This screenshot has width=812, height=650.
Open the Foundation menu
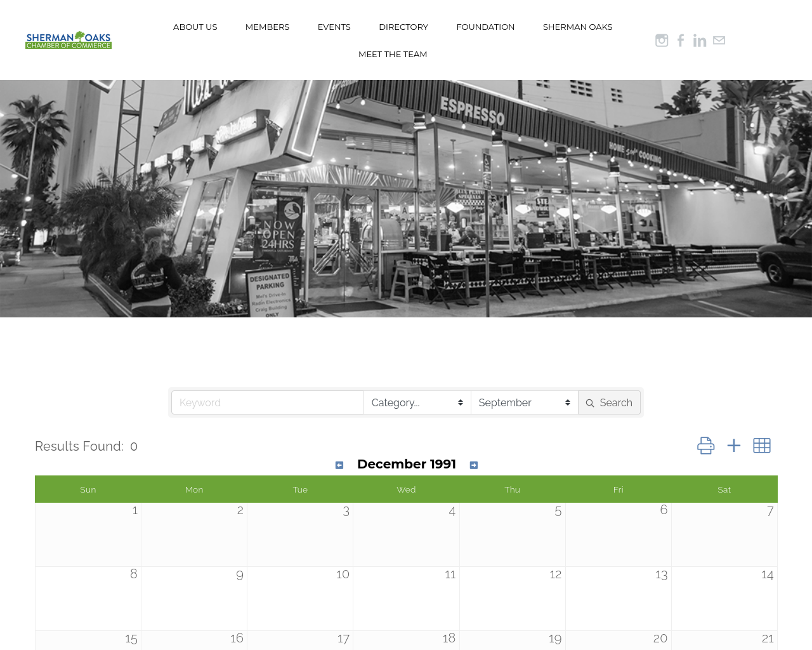(x=485, y=27)
